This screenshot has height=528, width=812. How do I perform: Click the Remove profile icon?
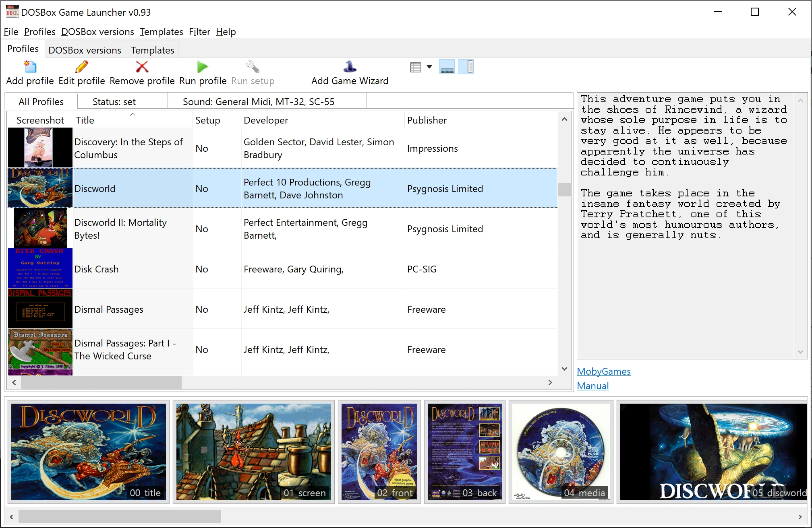tap(141, 67)
